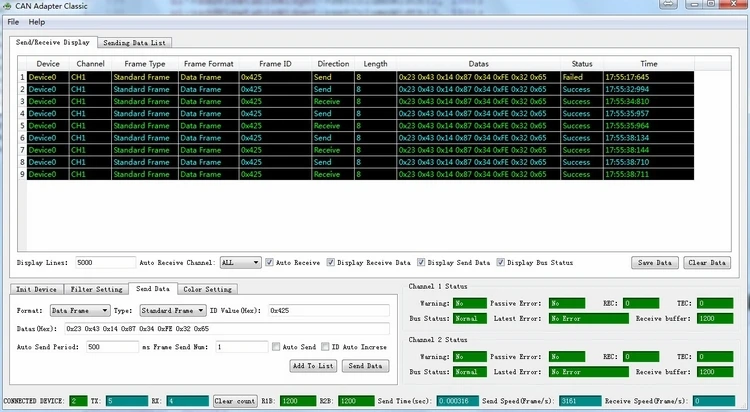Click the Add To List button

click(313, 366)
